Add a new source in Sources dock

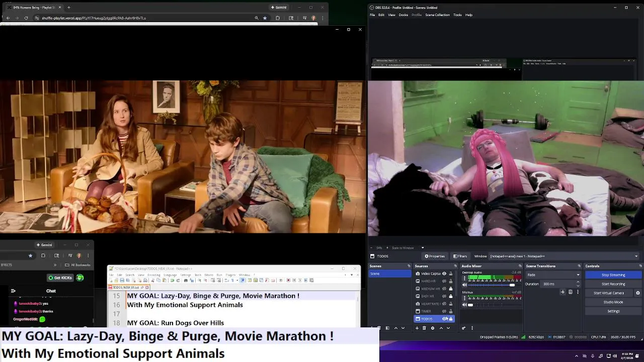[x=417, y=328]
